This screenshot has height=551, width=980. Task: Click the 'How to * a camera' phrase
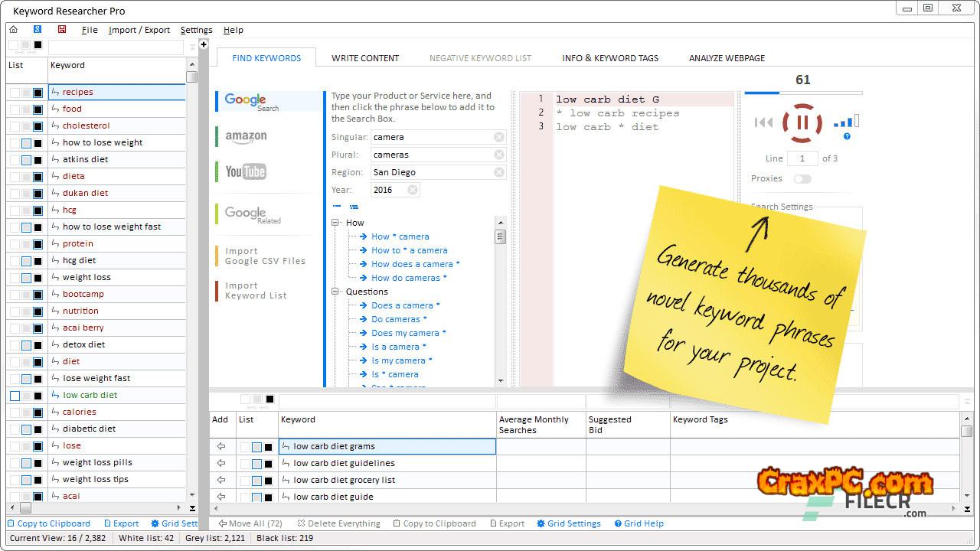point(410,250)
